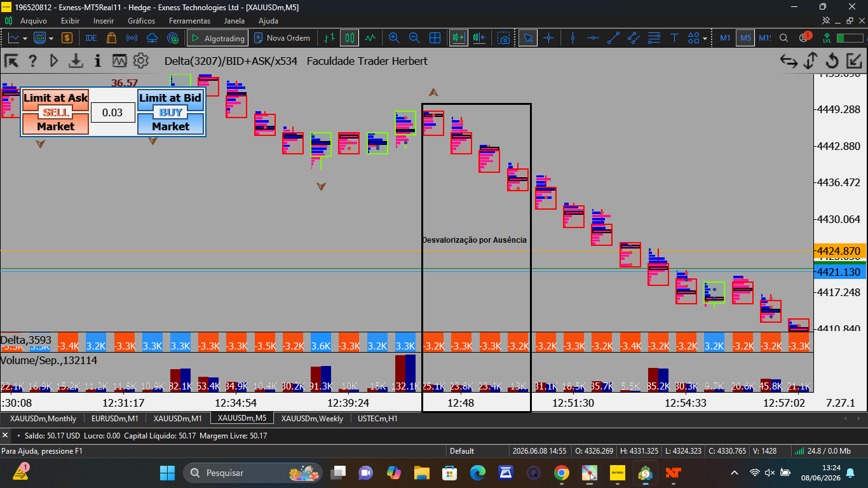
Task: Click the vertical line drawing tool
Action: 573,38
